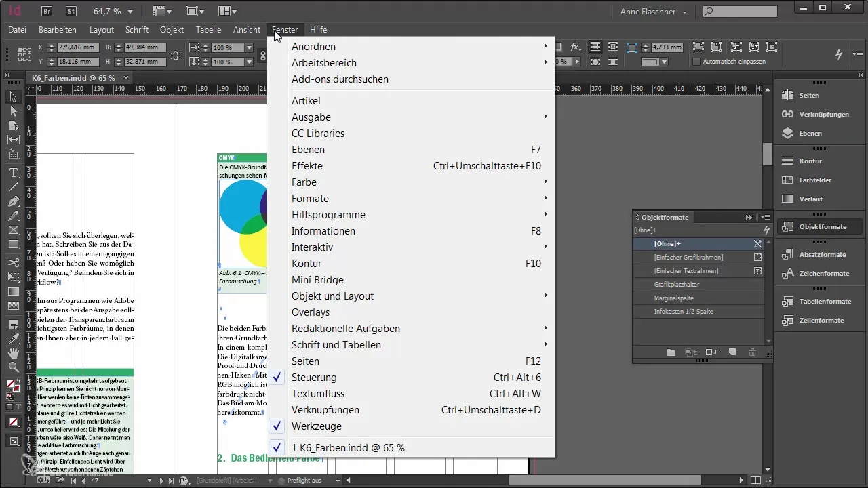Select the Selection tool arrow
868x488 pixels.
tap(14, 98)
